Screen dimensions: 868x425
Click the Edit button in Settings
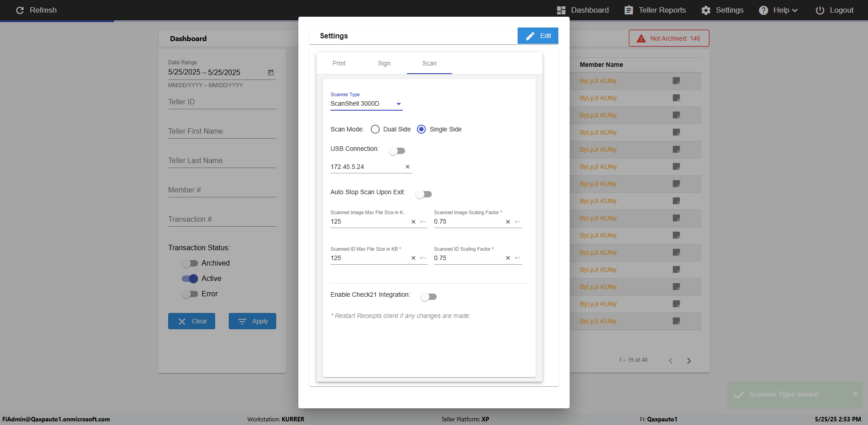(x=538, y=36)
